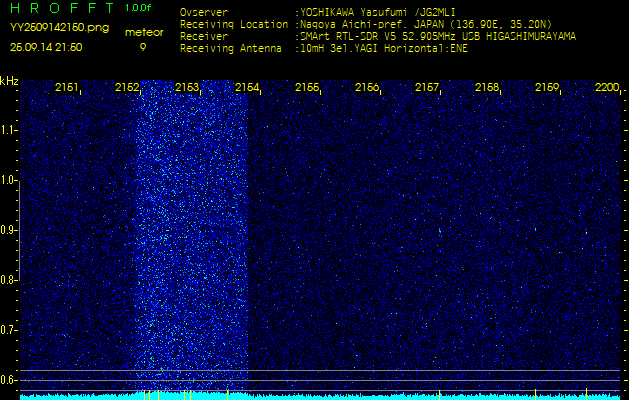
Task: Click the version number 1.0.0f
Action: point(138,8)
